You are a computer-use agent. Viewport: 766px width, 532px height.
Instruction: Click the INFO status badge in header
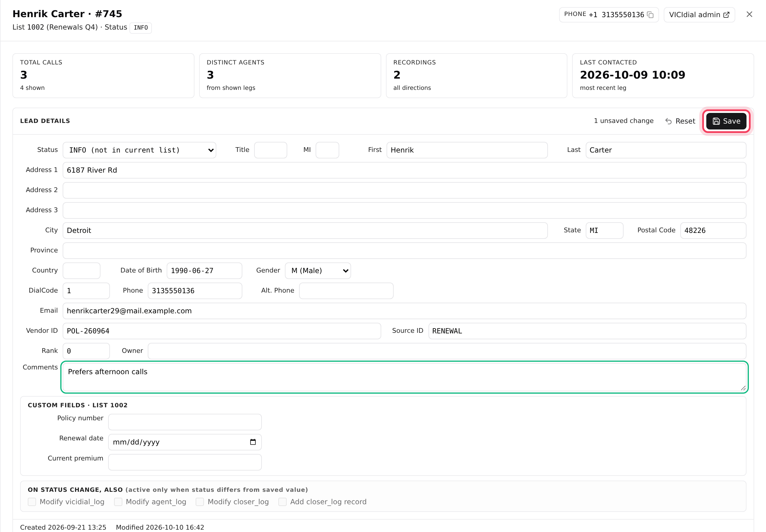140,28
